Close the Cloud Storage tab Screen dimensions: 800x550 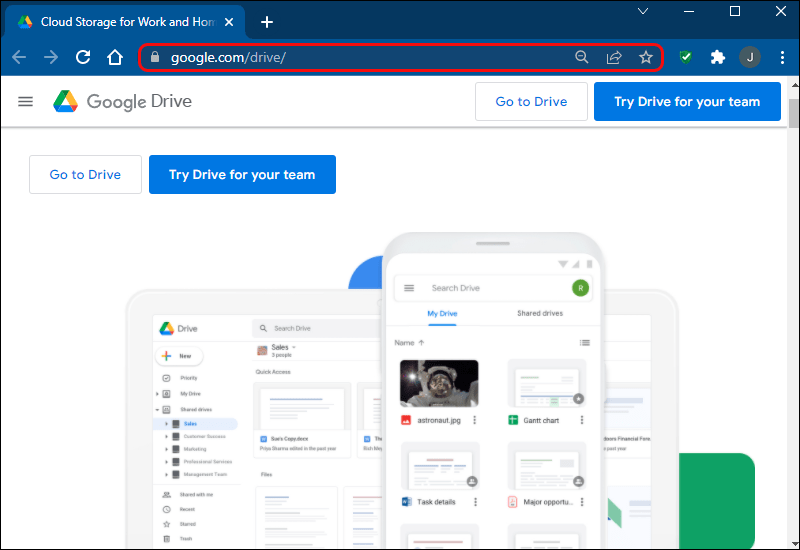(231, 22)
